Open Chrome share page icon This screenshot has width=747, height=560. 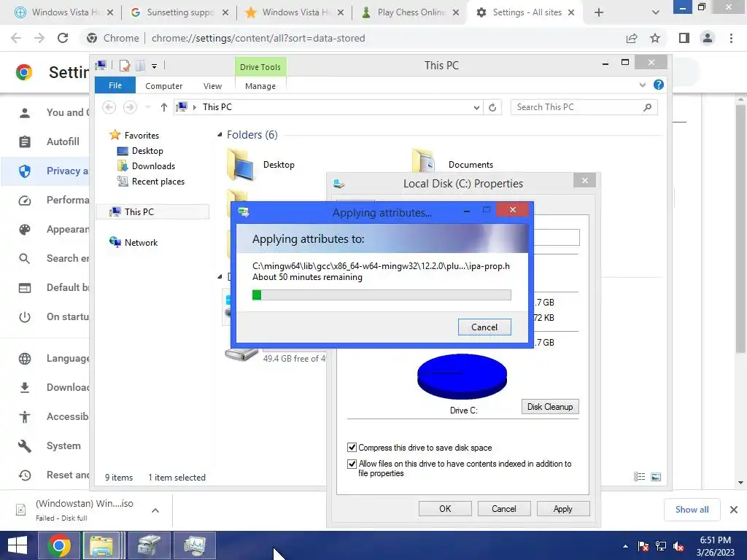pyautogui.click(x=632, y=38)
